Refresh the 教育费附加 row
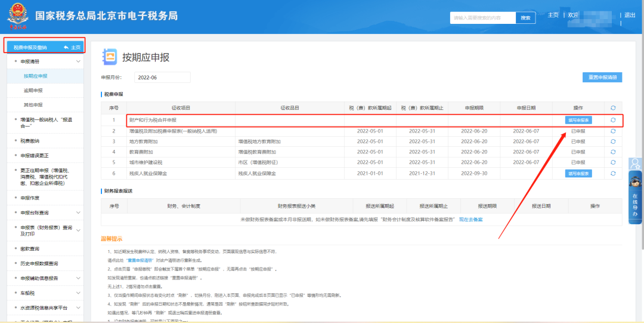The height and width of the screenshot is (323, 644). pos(613,152)
